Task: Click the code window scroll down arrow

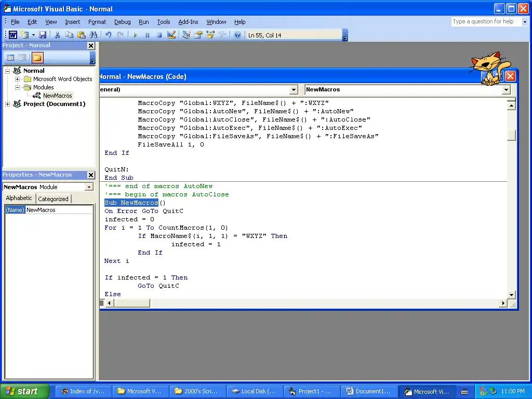Action: (511, 295)
